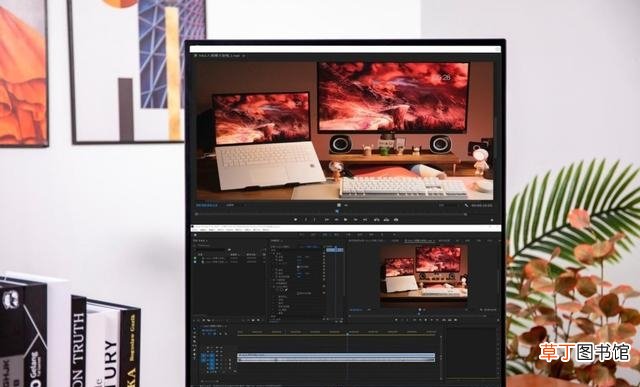Go to Out point in upper monitor window
This screenshot has width=640, height=387.
click(x=365, y=220)
